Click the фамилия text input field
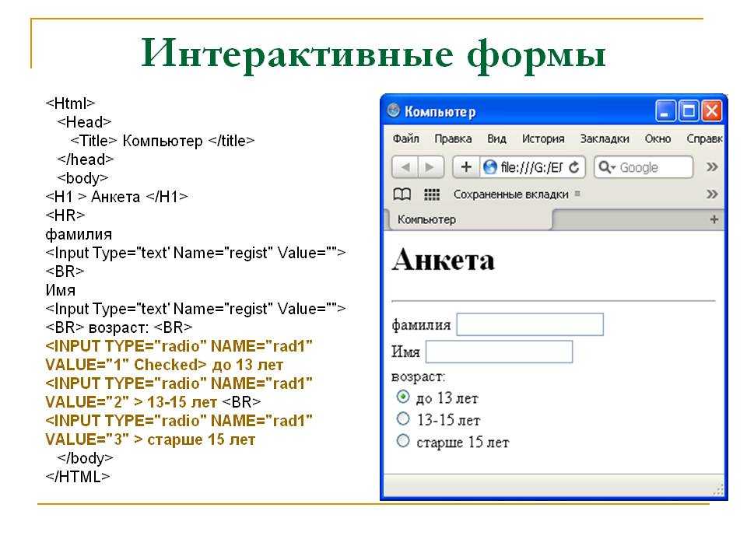 click(x=530, y=324)
